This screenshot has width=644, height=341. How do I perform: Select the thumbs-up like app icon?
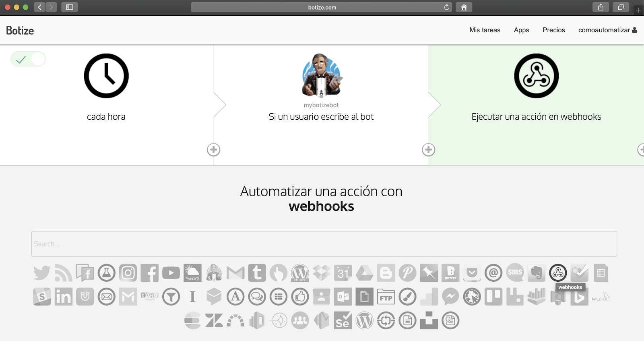click(300, 297)
